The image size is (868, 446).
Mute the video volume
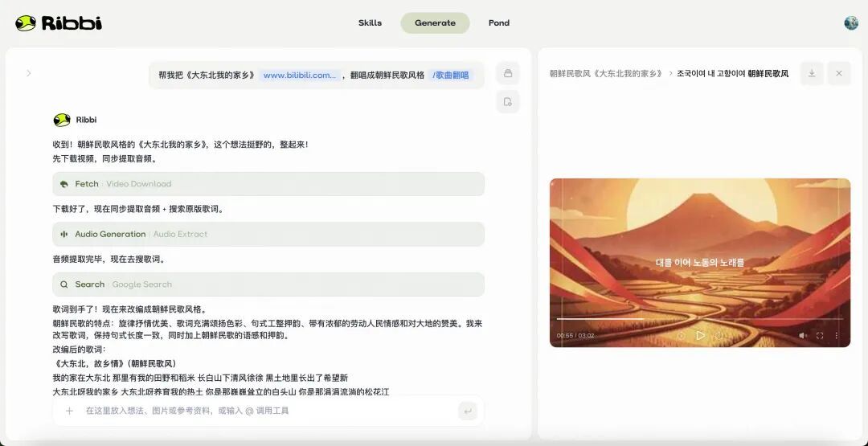click(x=803, y=335)
